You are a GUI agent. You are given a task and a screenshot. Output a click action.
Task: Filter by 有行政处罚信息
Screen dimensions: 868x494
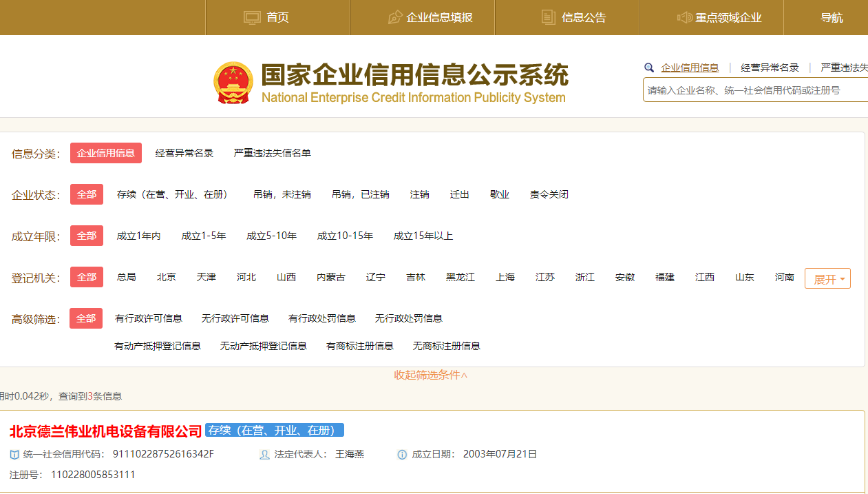click(x=322, y=318)
